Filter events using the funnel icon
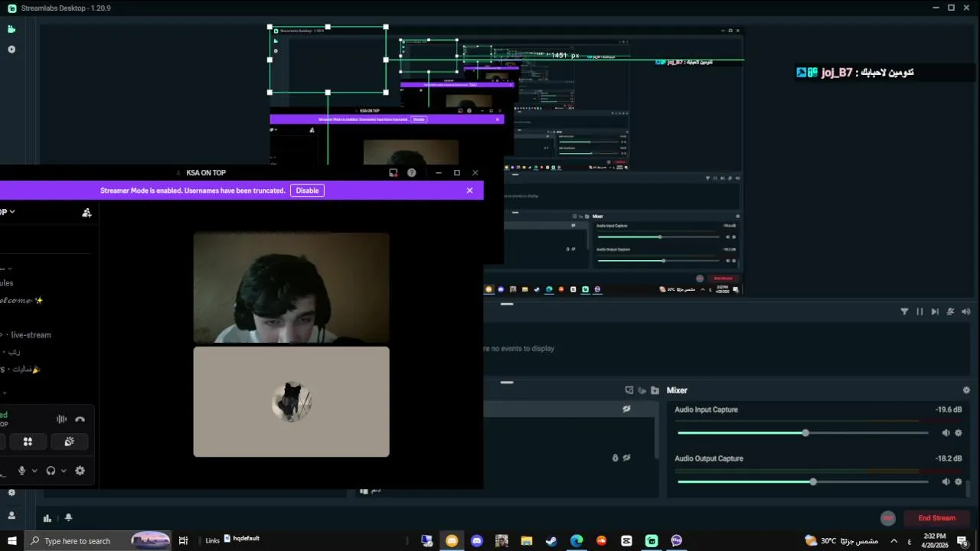980x551 pixels. point(904,311)
